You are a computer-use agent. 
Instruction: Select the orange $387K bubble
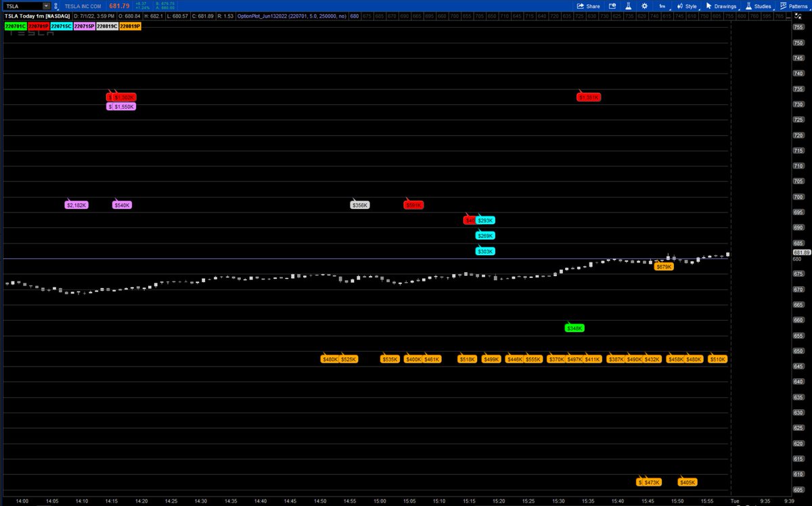pyautogui.click(x=616, y=359)
